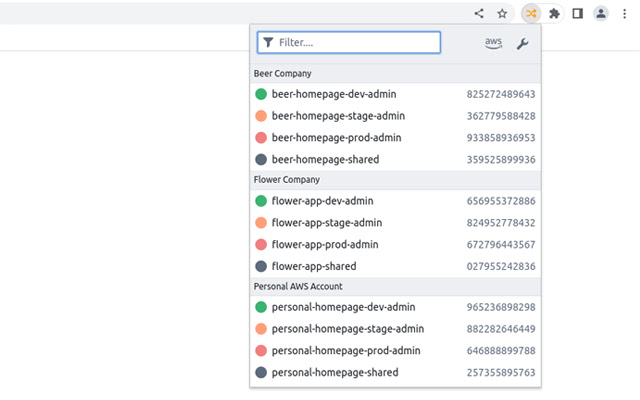Click the dark dot of flower-app-shared
Viewport: 640px width, 400px height.
coord(261,266)
